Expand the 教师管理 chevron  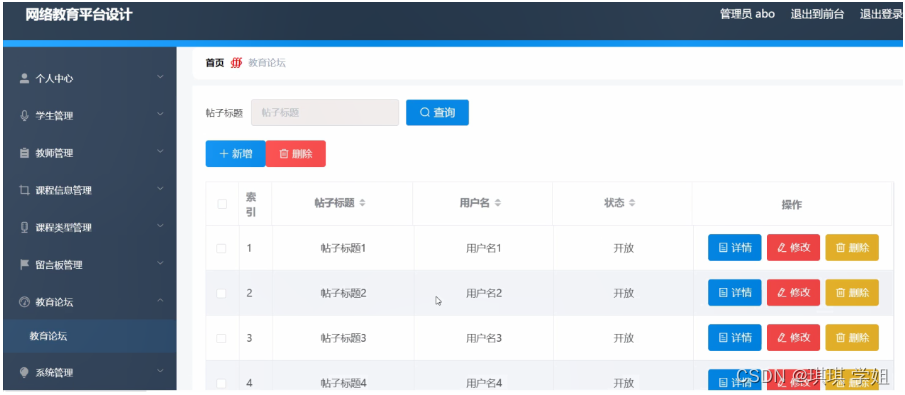160,152
